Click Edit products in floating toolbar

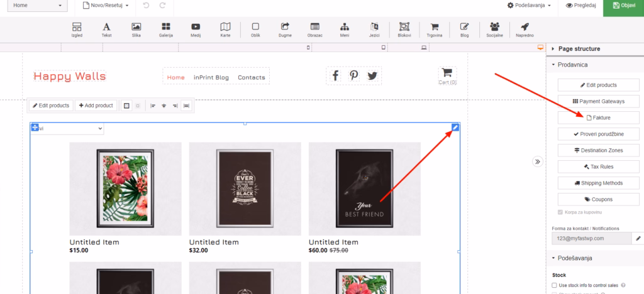click(x=52, y=106)
